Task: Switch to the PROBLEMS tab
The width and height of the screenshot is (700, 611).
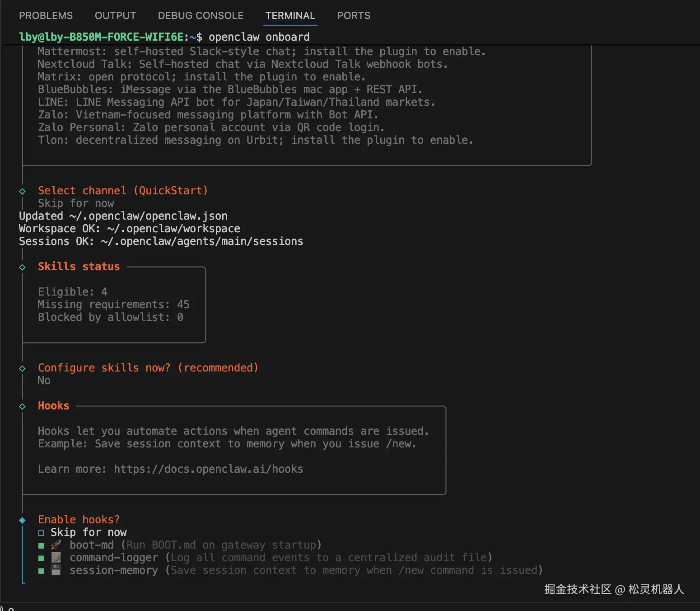Action: click(46, 16)
